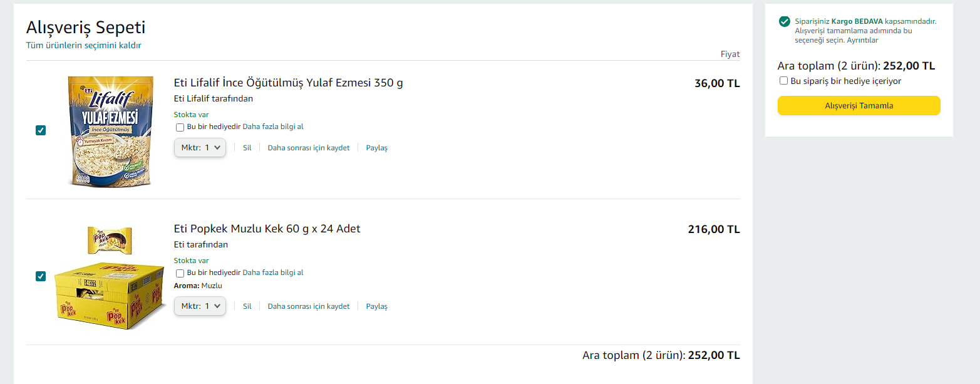Save Lifalif oatmeal for later
Image resolution: width=980 pixels, height=384 pixels.
click(308, 148)
